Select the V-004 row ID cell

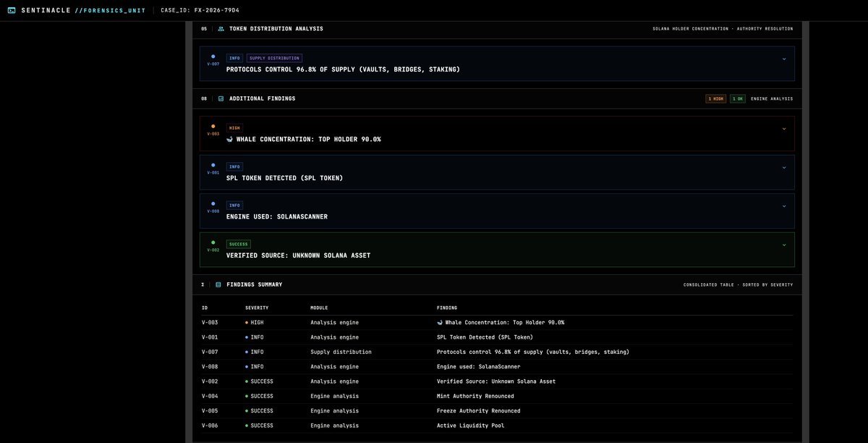(210, 396)
